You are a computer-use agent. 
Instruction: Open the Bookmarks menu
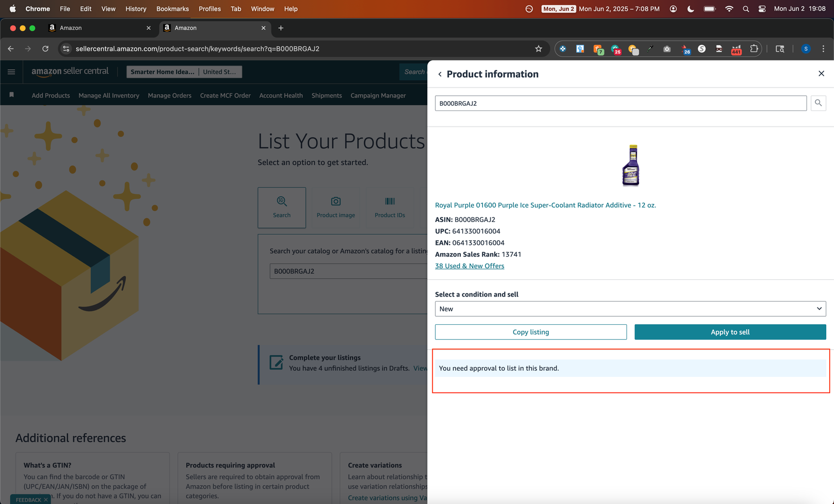coord(173,9)
